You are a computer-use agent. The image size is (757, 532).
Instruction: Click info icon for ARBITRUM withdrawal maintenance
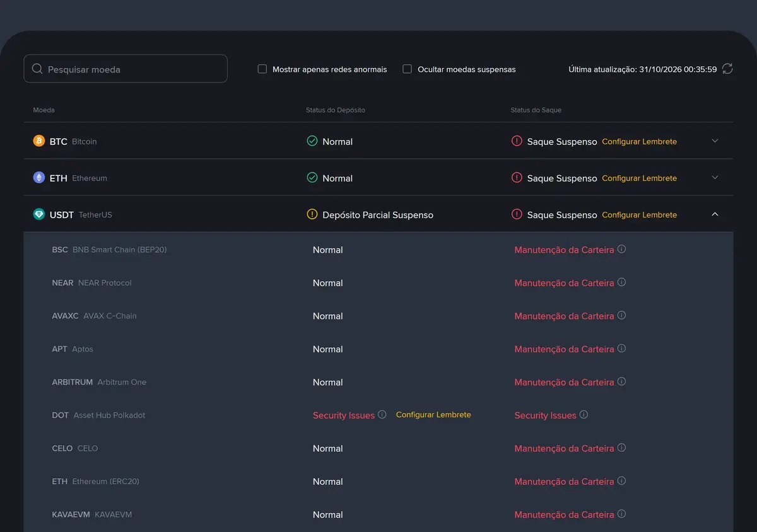pos(621,381)
